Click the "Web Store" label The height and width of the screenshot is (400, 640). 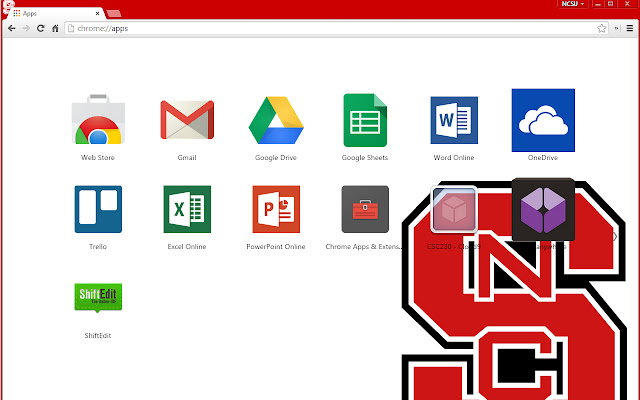coord(98,158)
